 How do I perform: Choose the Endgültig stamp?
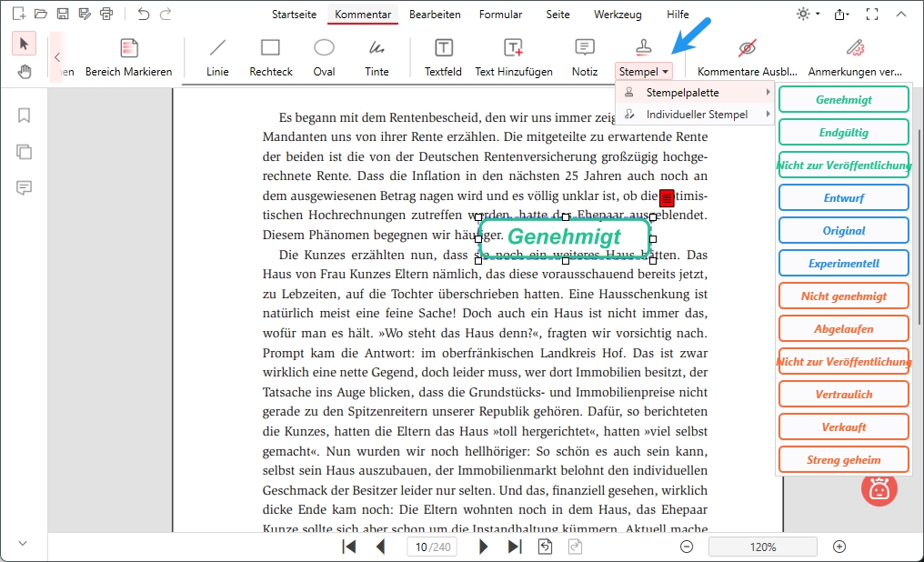[844, 133]
